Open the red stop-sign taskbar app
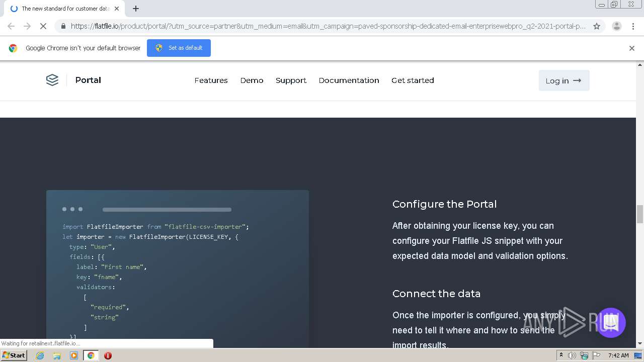The width and height of the screenshot is (644, 362). pos(108,355)
